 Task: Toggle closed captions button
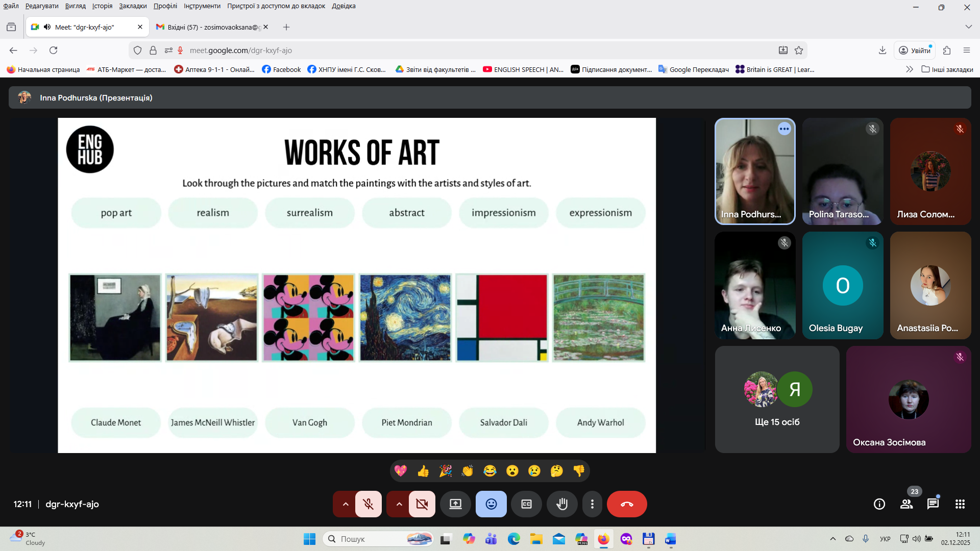coord(526,504)
